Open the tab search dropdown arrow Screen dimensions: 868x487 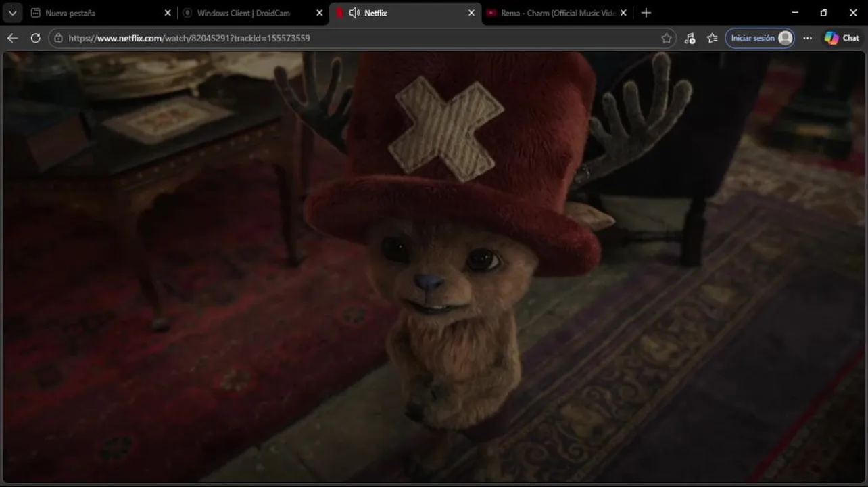(x=12, y=13)
